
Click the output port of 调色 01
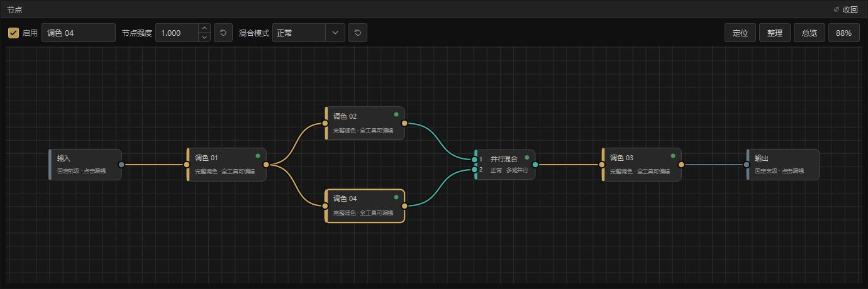click(x=266, y=165)
